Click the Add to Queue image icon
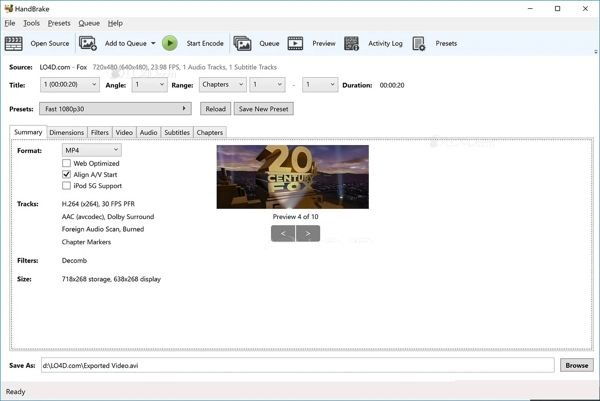This screenshot has width=600, height=401. point(88,43)
